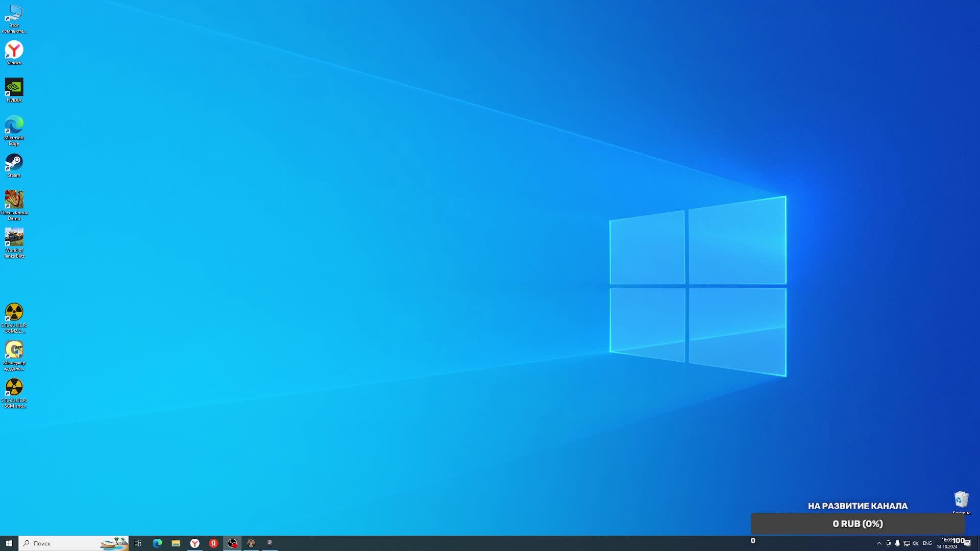The width and height of the screenshot is (980, 551).
Task: Click the S.T.A.L.K.E.R. SGM 2.2 shortcut
Action: 14,313
